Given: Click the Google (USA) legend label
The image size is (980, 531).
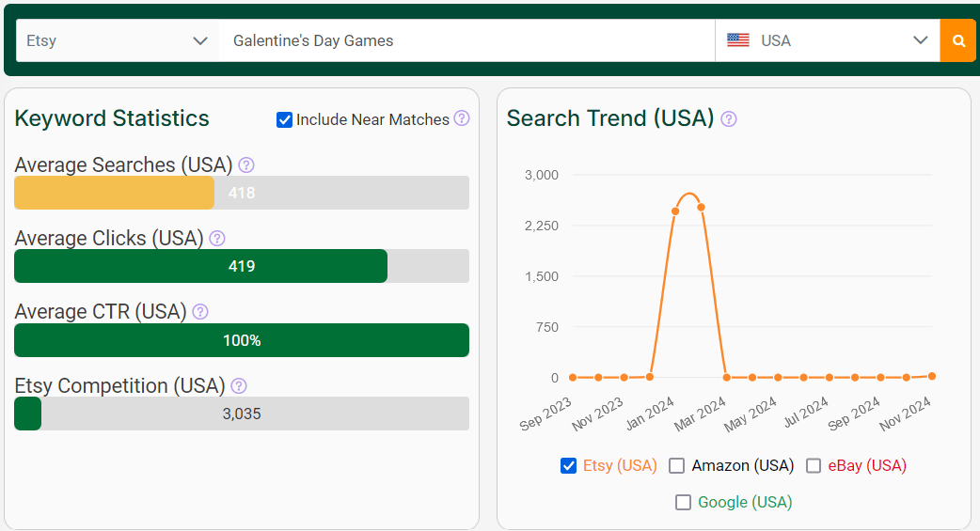Looking at the screenshot, I should tap(745, 502).
